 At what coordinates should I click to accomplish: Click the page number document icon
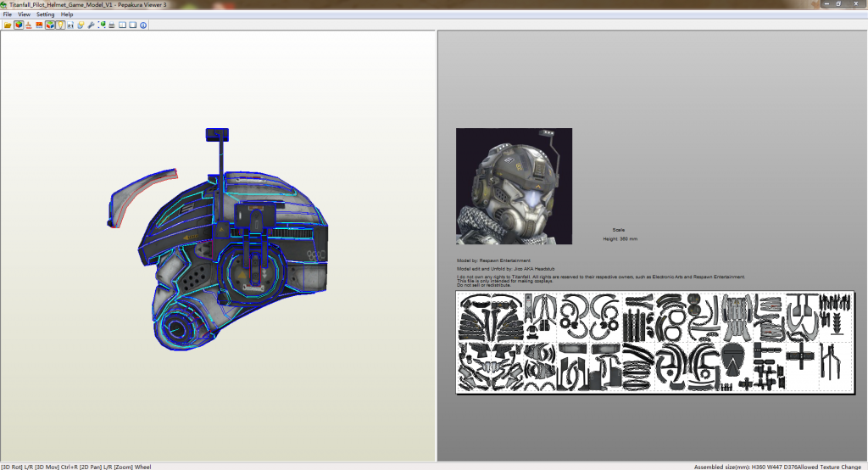coord(70,25)
